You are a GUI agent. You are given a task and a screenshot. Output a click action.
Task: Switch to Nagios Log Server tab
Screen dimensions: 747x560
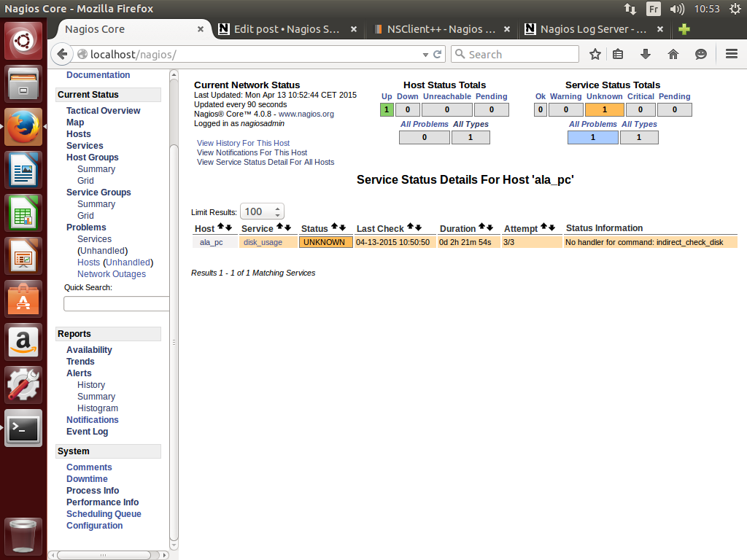[x=592, y=30]
